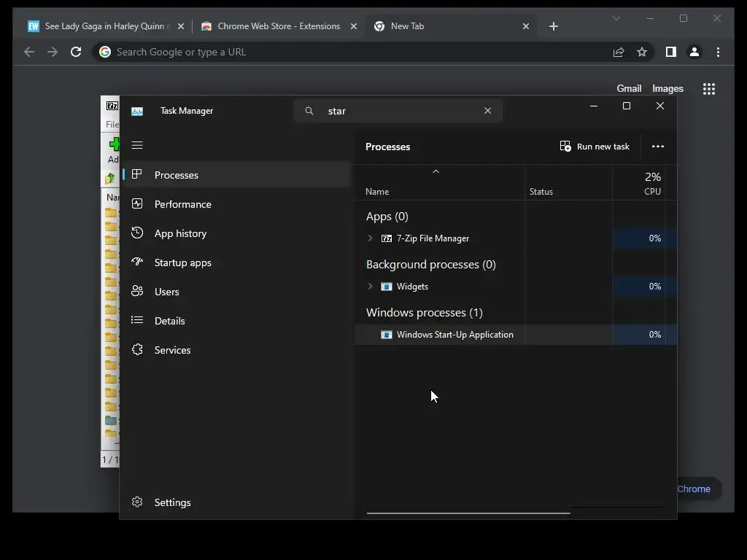The width and height of the screenshot is (747, 560).
Task: Toggle Chrome side panel icon
Action: (x=671, y=52)
